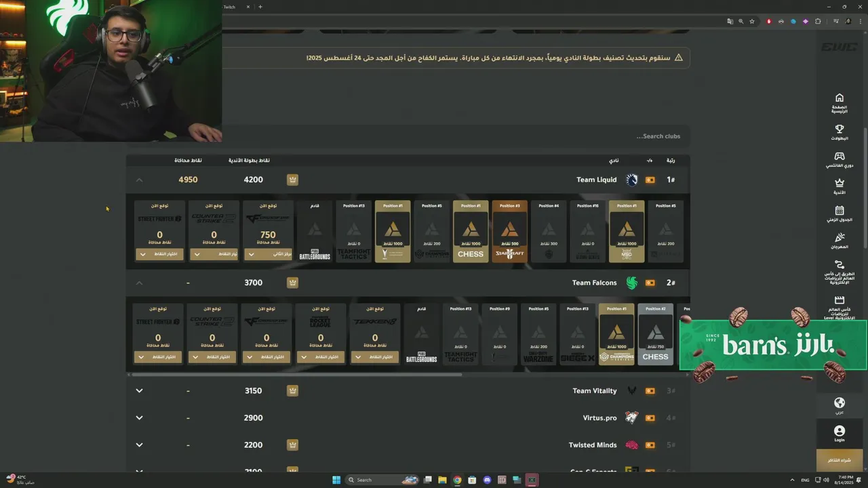Viewport: 868px width, 488px height.
Task: Collapse the Team Falcons row chevron
Action: click(x=139, y=283)
